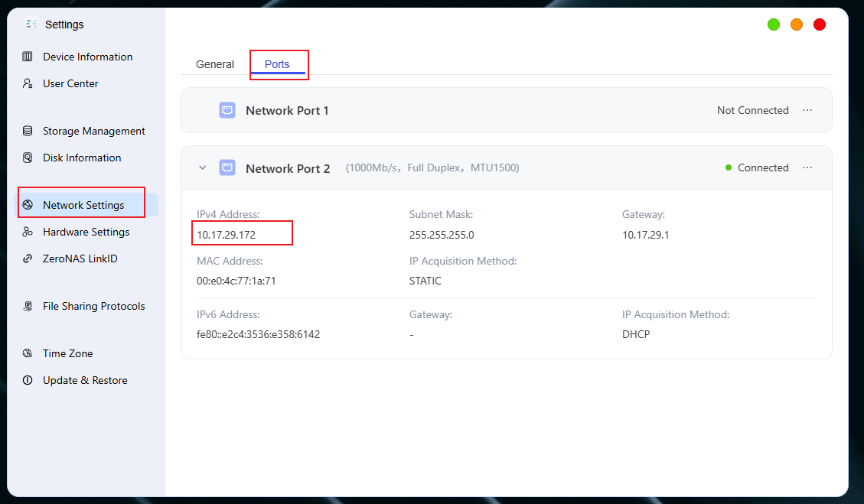This screenshot has height=504, width=864.
Task: Click the Hardware Settings icon
Action: [x=28, y=232]
